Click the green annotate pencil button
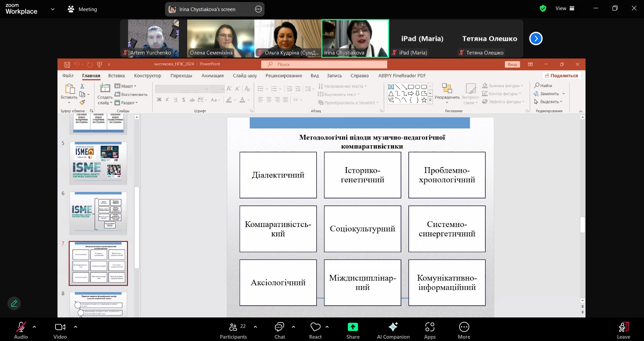This screenshot has height=341, width=644. click(x=14, y=303)
